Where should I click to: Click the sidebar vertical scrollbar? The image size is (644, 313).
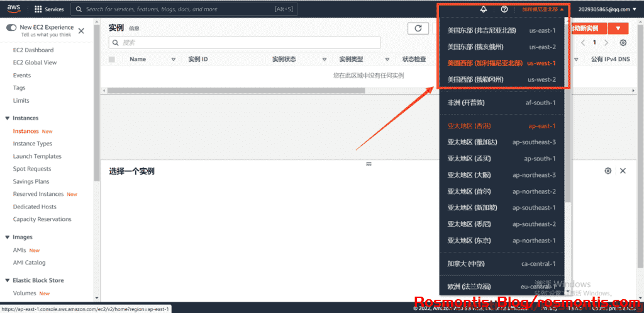[96, 103]
